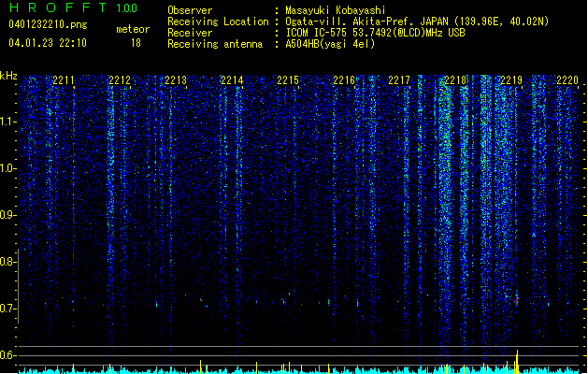Click the 2212 time marker
The image size is (588, 374).
[120, 79]
